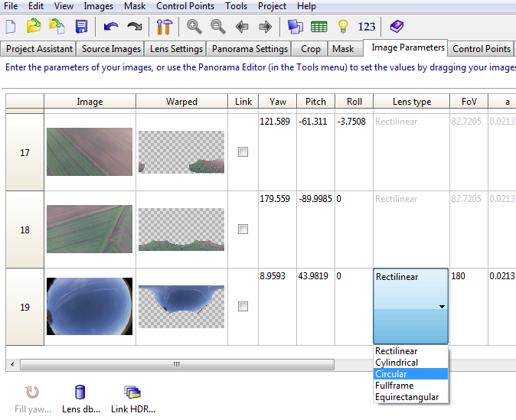Switch to the Panorama Settings tab
The height and width of the screenshot is (420, 516).
coord(250,49)
